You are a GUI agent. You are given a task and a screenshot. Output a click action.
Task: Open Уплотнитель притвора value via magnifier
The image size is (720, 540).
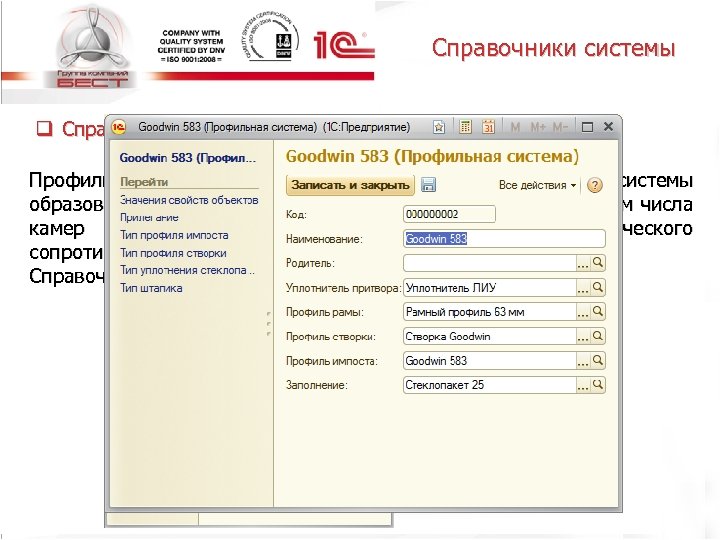tap(598, 287)
